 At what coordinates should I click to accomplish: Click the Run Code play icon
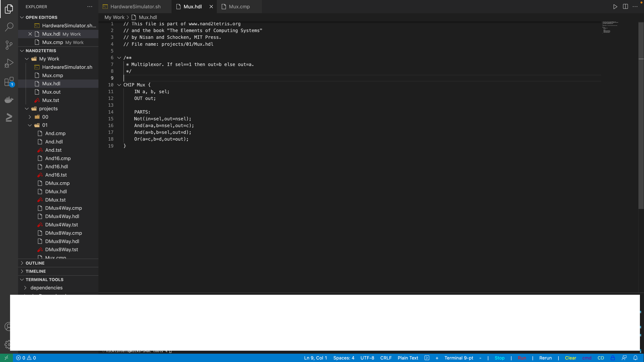click(615, 7)
